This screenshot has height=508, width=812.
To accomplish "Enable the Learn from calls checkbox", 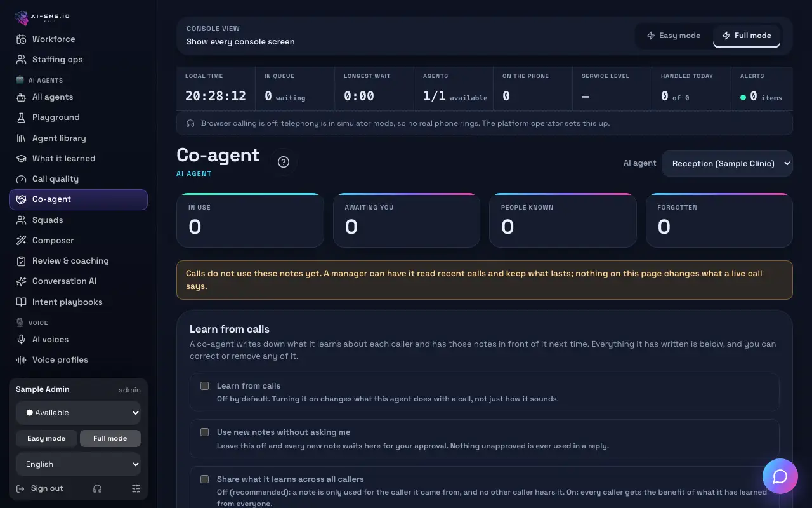I will pyautogui.click(x=204, y=385).
